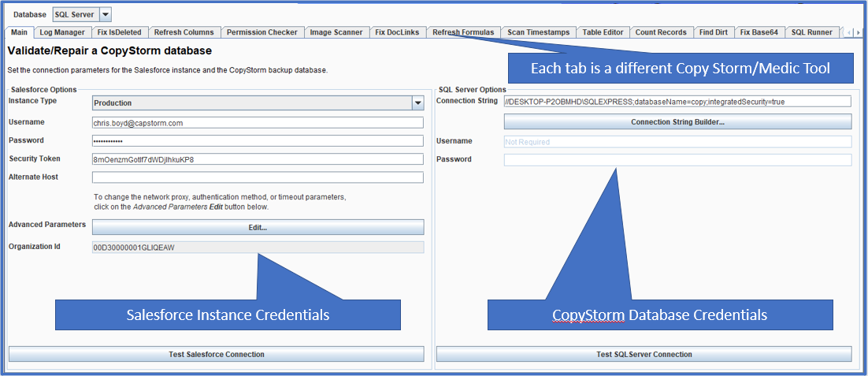The image size is (868, 376).
Task: Open the Fix DocLinks tab
Action: coord(397,32)
